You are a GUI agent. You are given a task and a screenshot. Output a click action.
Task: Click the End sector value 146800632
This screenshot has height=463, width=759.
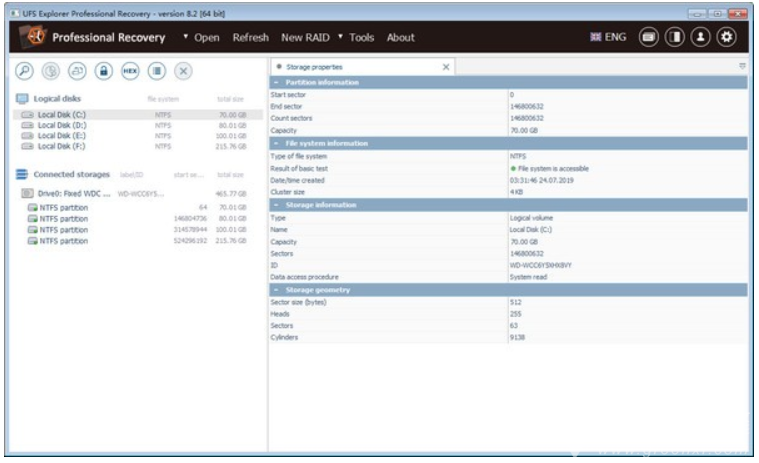(x=527, y=106)
